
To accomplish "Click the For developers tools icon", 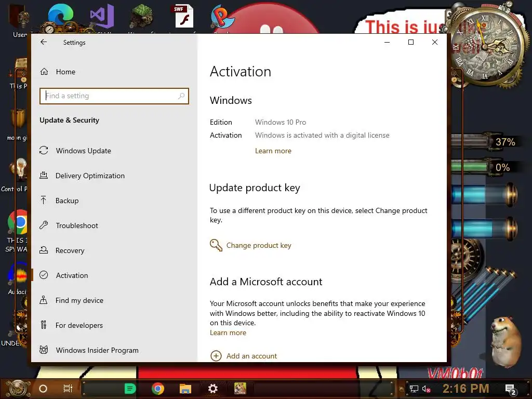I will 44,325.
